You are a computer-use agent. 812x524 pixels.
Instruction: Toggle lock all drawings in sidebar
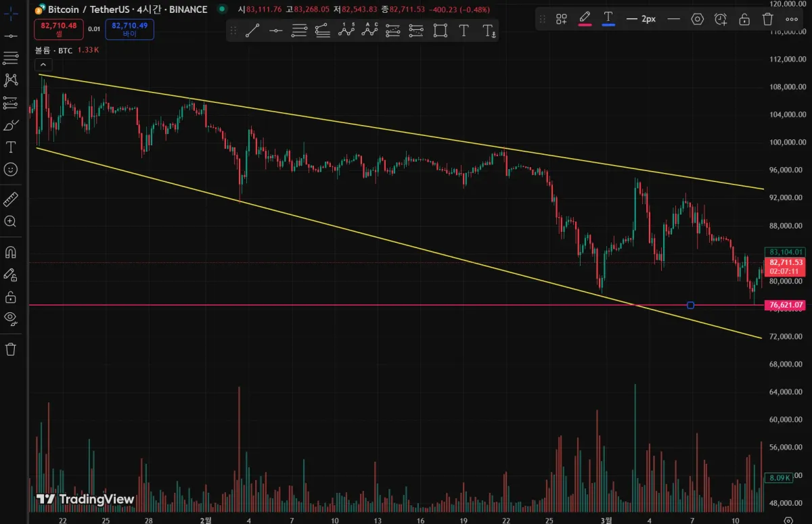[11, 297]
